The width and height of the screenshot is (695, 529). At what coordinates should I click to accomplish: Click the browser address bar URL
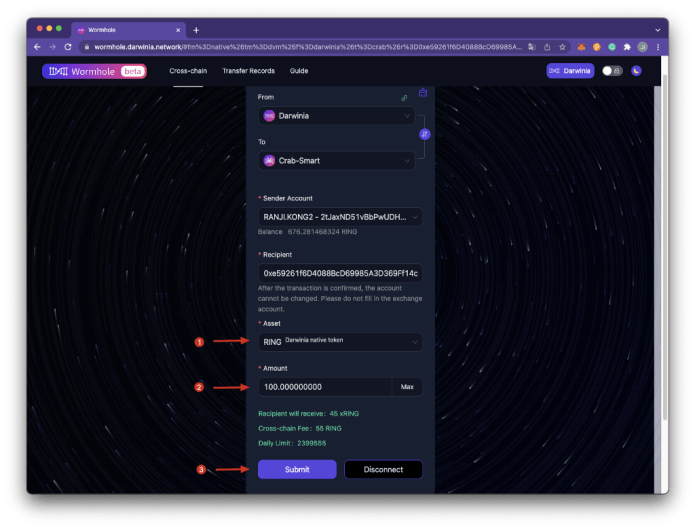tap(308, 47)
